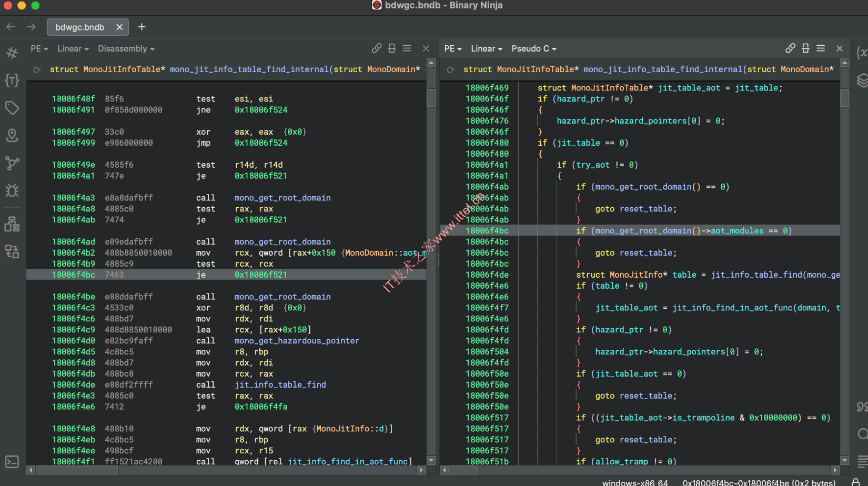This screenshot has width=868, height=486.
Task: Open the Pseudo C pane hamburger menu
Action: [x=821, y=48]
